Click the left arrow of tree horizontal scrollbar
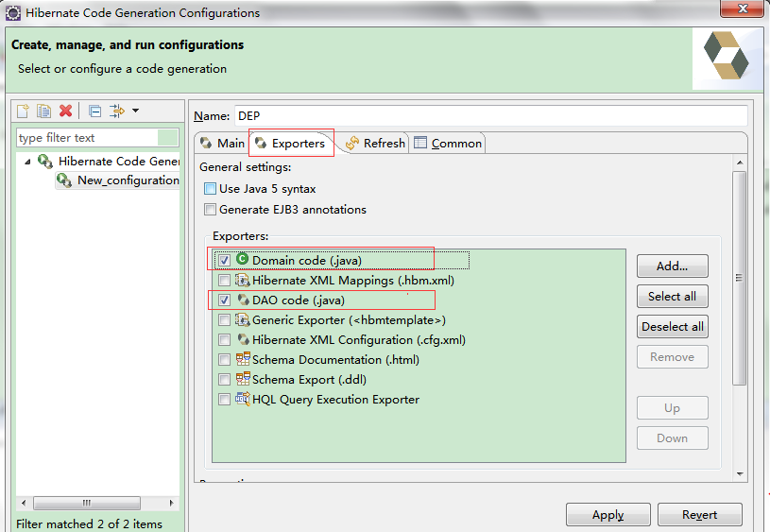770x532 pixels. (x=24, y=503)
